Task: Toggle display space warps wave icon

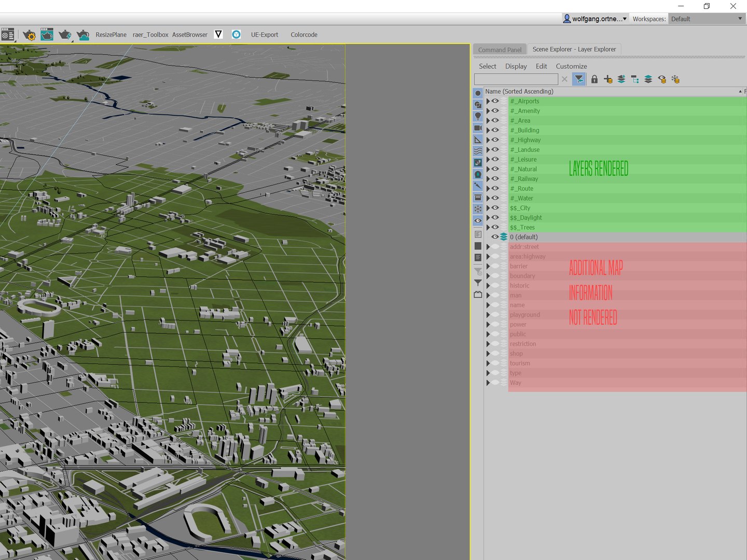Action: pos(478,151)
